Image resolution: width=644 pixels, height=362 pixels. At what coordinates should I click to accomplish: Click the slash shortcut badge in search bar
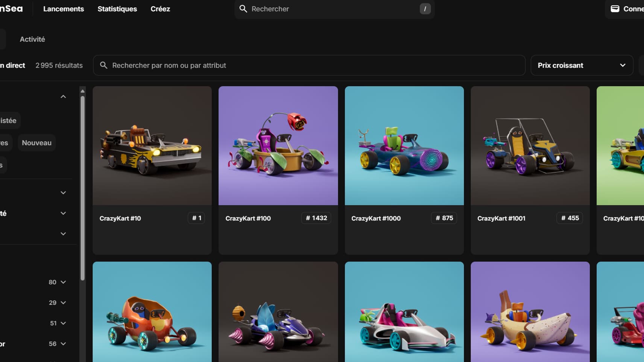point(425,9)
